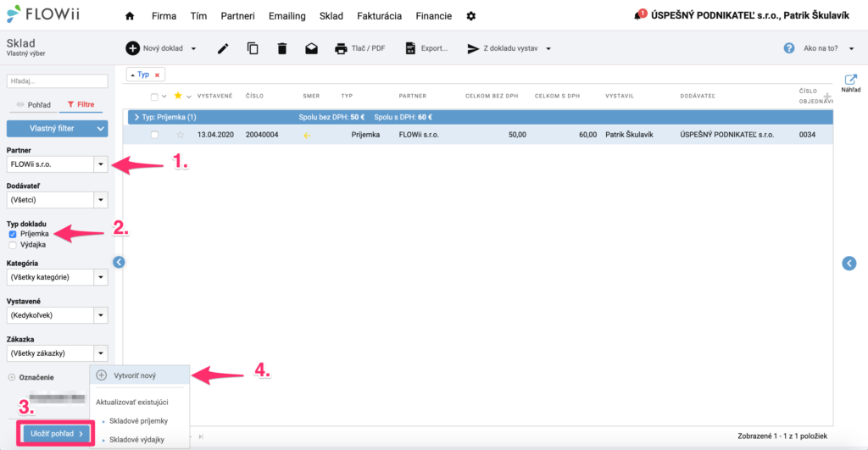Expand the right side panel arrow
868x450 pixels.
click(x=849, y=264)
